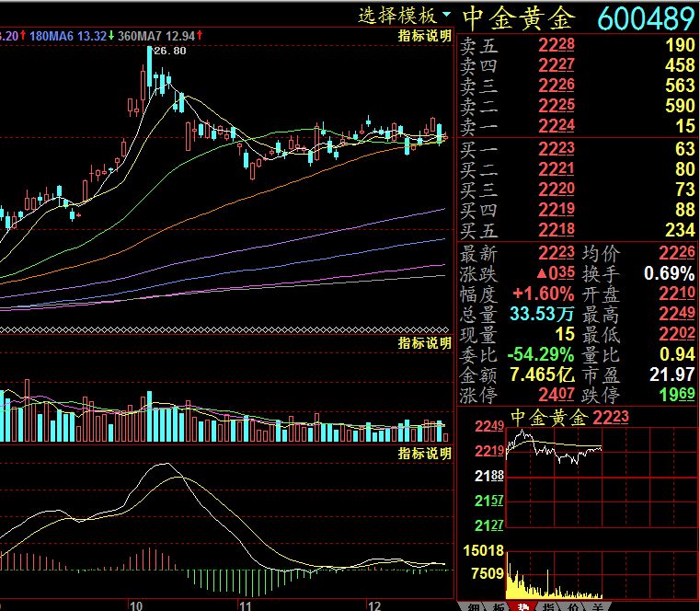Click the 最低 low price 2202

(x=677, y=334)
